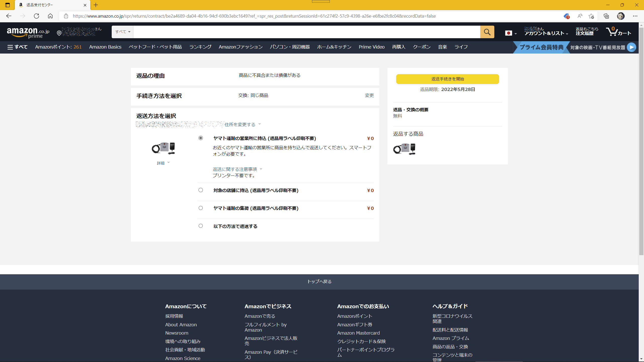Open ランキング nav item

pos(200,47)
